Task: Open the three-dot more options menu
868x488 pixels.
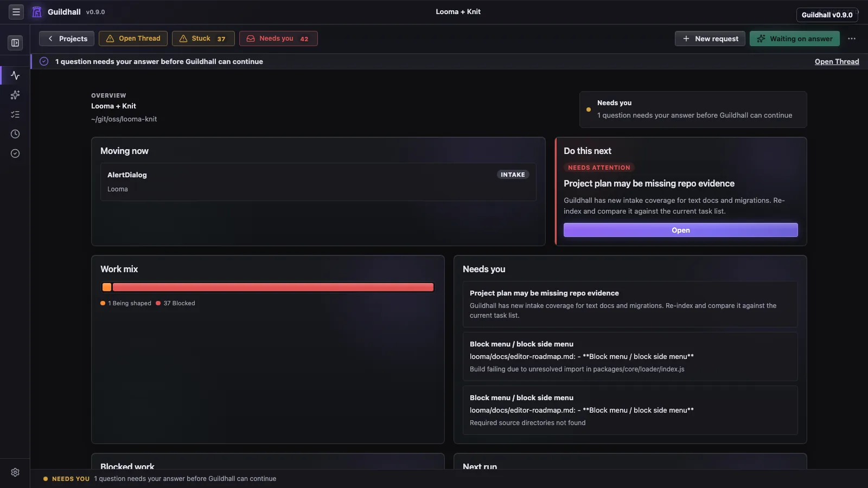Action: pyautogui.click(x=852, y=38)
